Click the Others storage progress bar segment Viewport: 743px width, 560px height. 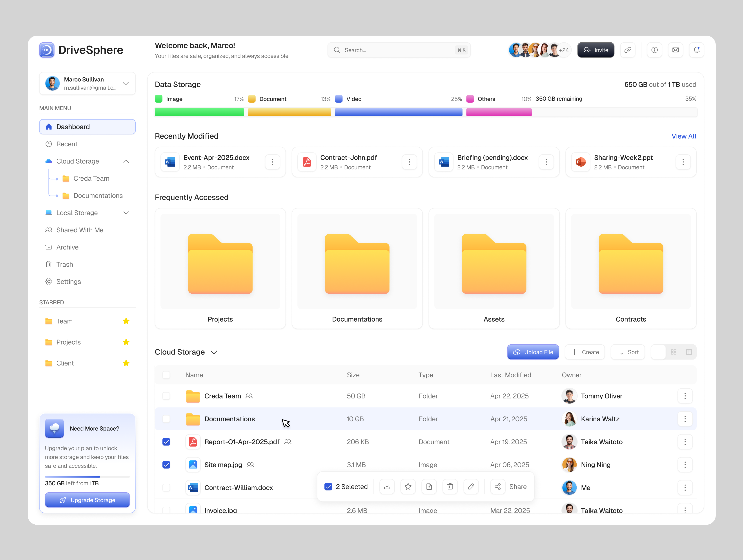[499, 112]
